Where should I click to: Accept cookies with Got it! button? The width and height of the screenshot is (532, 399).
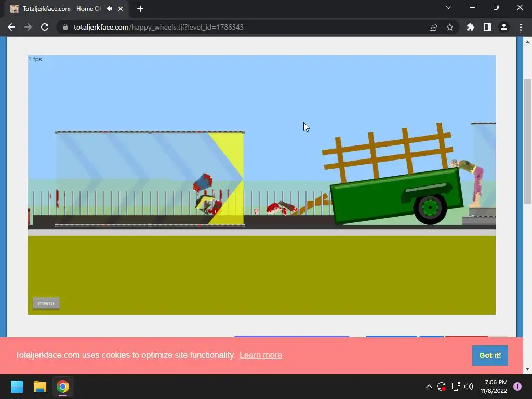pyautogui.click(x=490, y=355)
